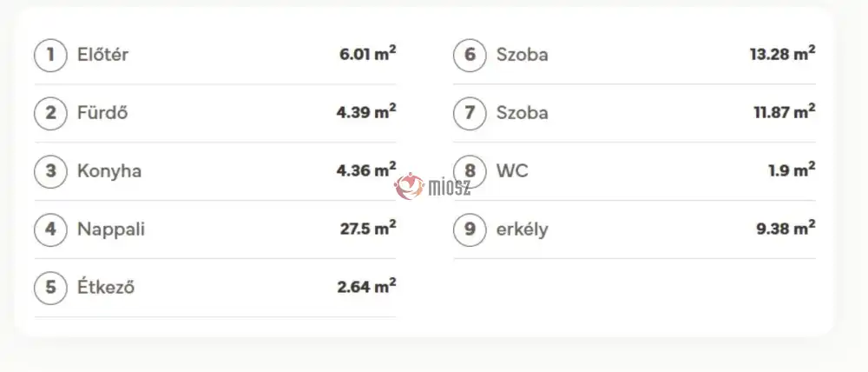The image size is (868, 372).
Task: Select the 13.28 m² area value
Action: (782, 53)
